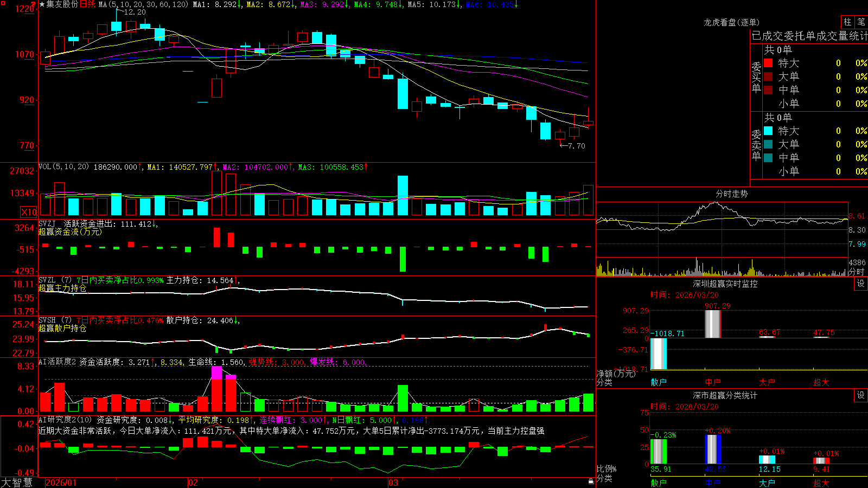Open 设 settings for 深圳超赢实时监控 panel

[861, 284]
